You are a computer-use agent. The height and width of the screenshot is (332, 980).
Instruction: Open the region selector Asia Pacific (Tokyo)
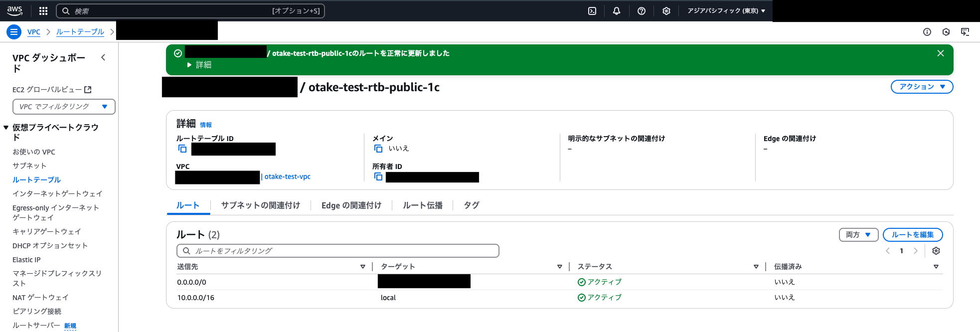pyautogui.click(x=726, y=11)
